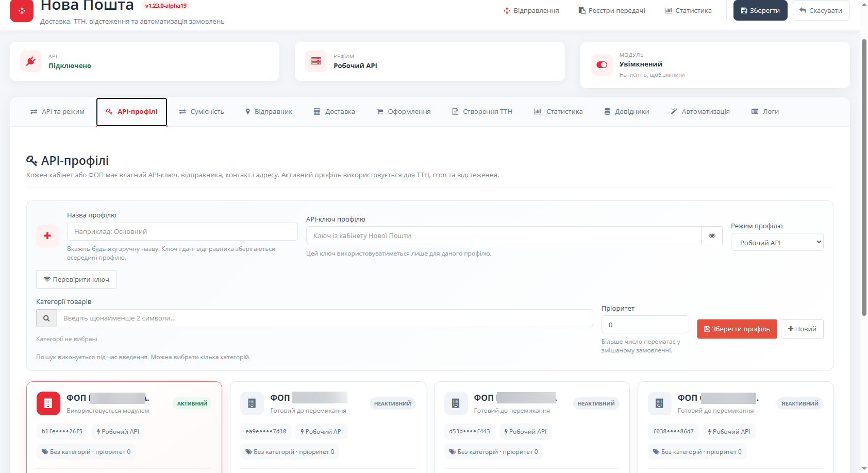The height and width of the screenshot is (473, 868).
Task: Open the Логи tab
Action: (765, 112)
